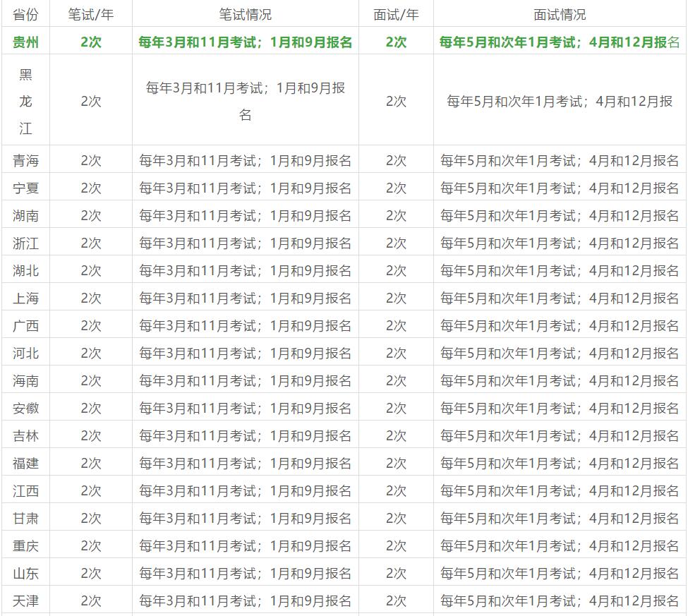Click the 笔试情况 column header
Image resolution: width=688 pixels, height=616 pixels.
(x=246, y=15)
